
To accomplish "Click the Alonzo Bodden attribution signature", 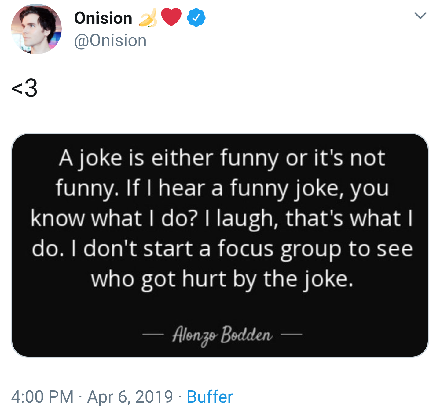I will point(222,335).
